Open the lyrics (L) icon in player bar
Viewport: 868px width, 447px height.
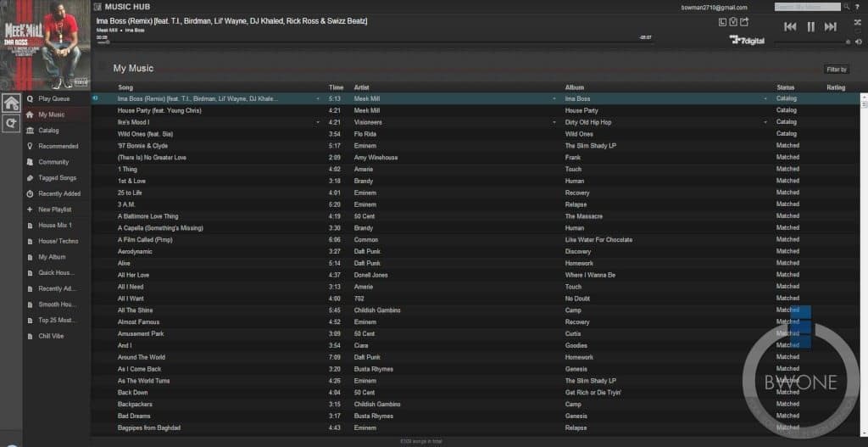(722, 22)
